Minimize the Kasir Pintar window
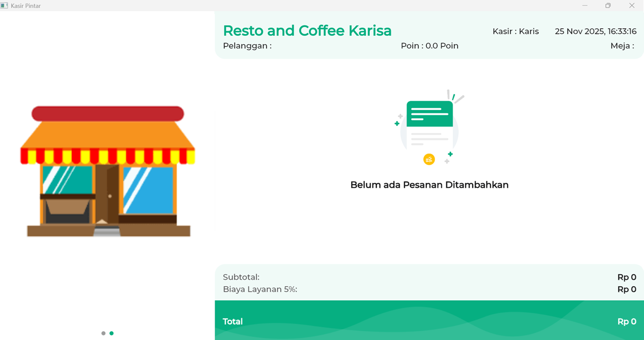Screen dimensions: 644x340 click(585, 6)
